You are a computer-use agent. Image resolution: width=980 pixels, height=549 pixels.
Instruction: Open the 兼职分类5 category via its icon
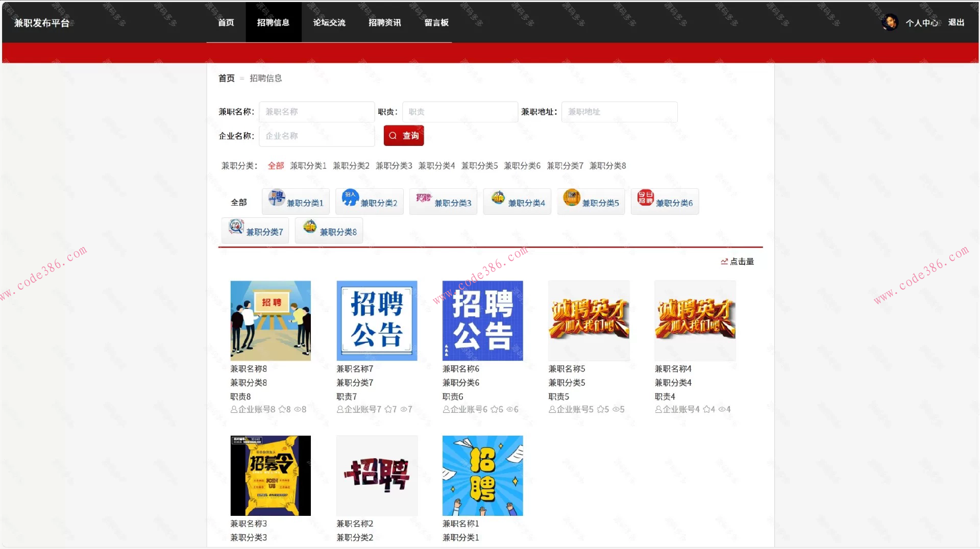point(572,198)
